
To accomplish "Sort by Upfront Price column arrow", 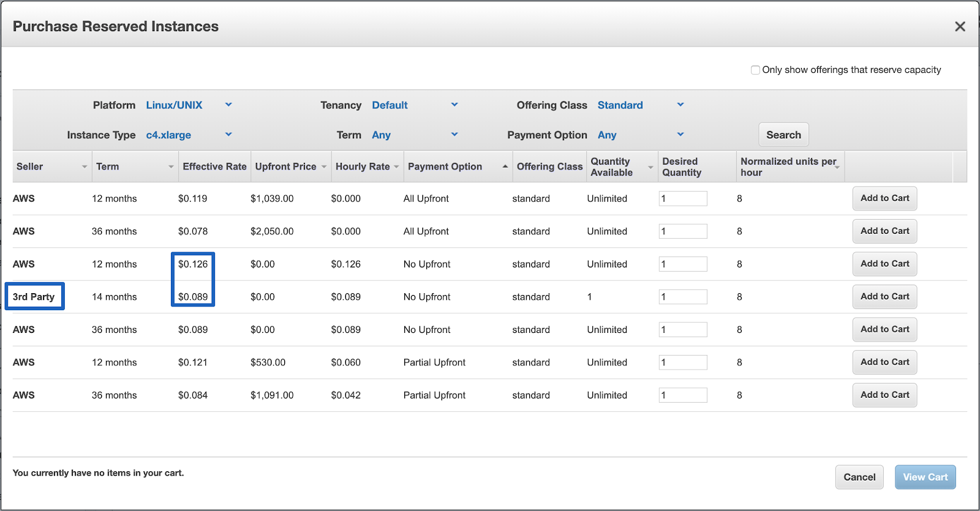I will (x=324, y=167).
